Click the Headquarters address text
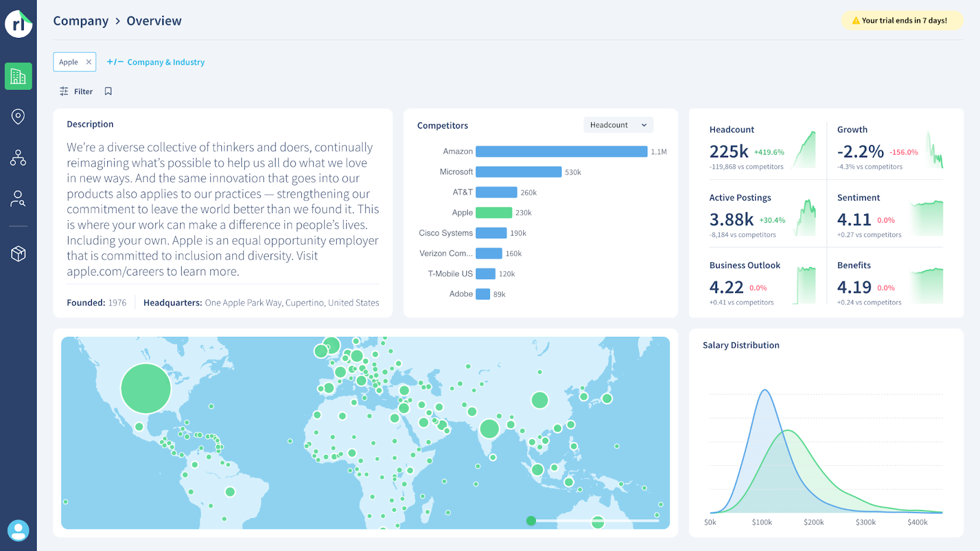This screenshot has height=551, width=980. click(292, 302)
